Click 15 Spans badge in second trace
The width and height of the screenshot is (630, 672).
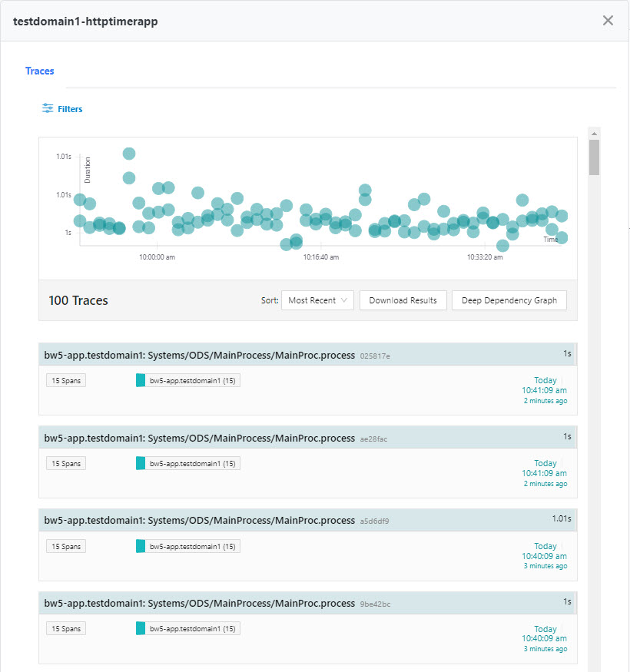[x=66, y=463]
